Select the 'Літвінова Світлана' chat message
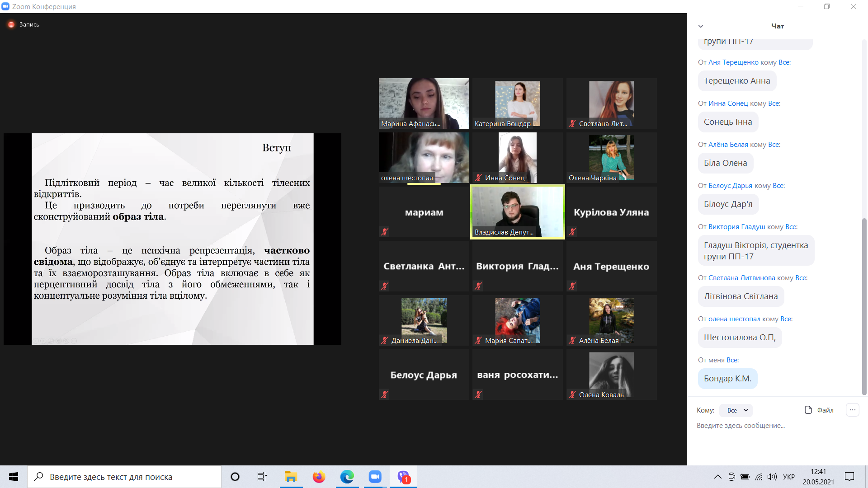The width and height of the screenshot is (868, 488). (x=741, y=296)
